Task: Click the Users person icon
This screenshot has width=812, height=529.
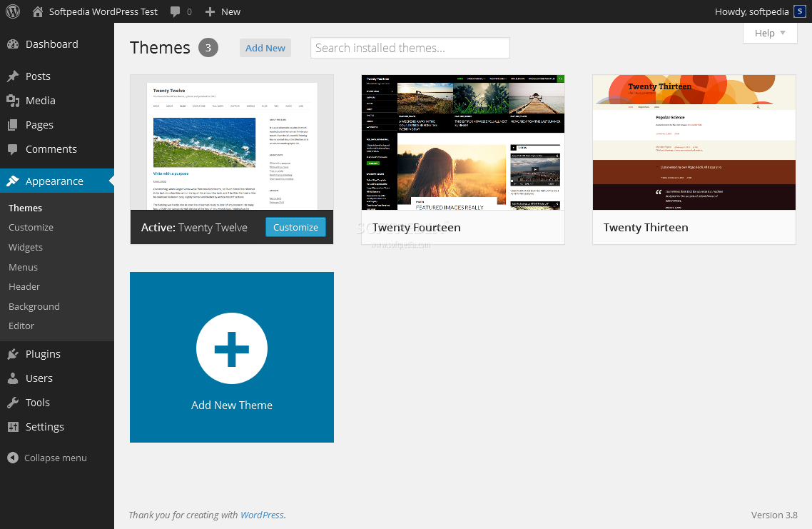Action: coord(13,378)
